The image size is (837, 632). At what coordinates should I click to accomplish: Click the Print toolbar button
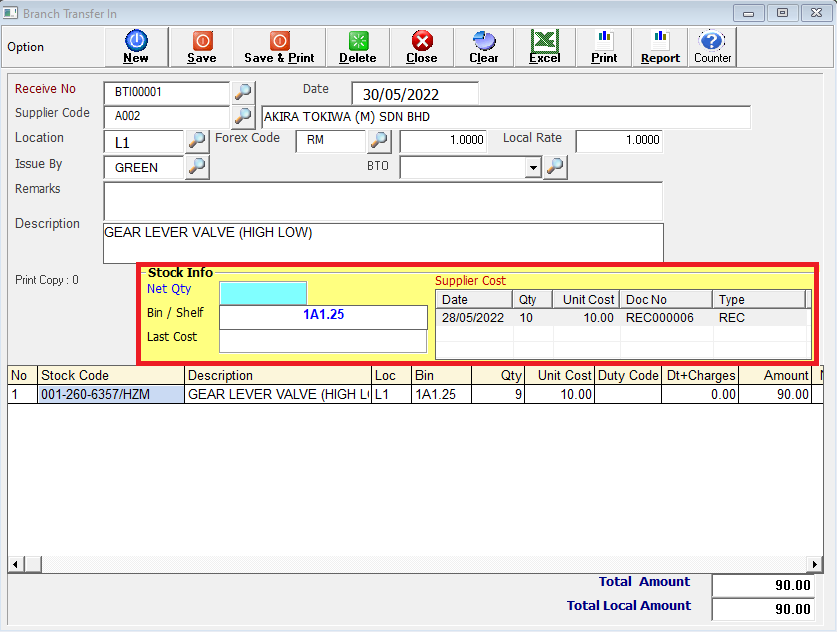(604, 47)
